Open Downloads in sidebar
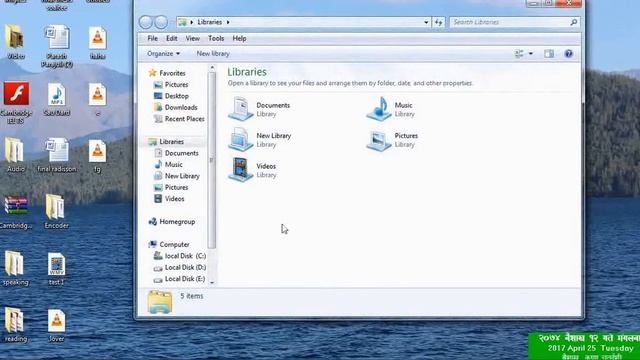The height and width of the screenshot is (360, 640). click(176, 107)
